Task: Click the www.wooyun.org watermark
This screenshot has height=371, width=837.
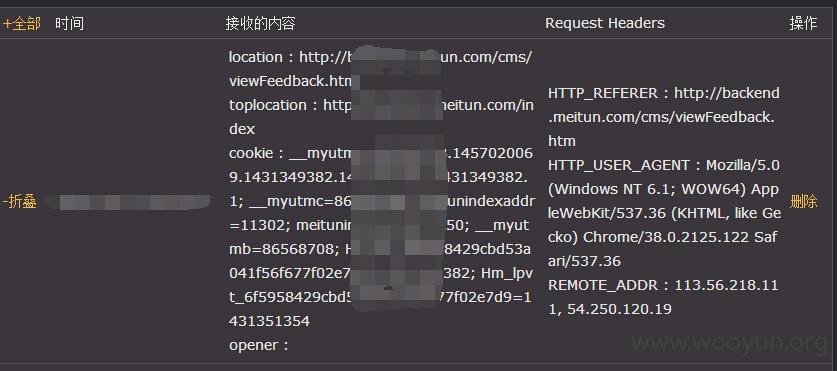Action: tap(728, 344)
